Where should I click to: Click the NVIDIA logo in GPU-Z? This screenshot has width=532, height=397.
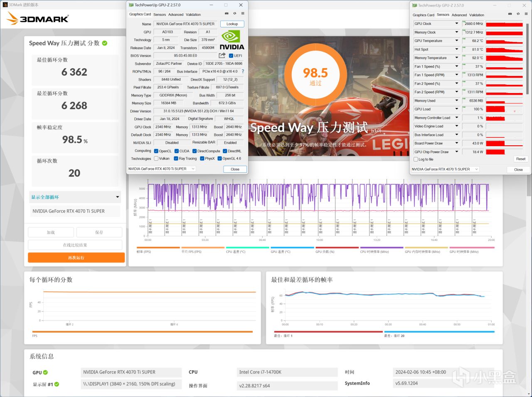[232, 40]
